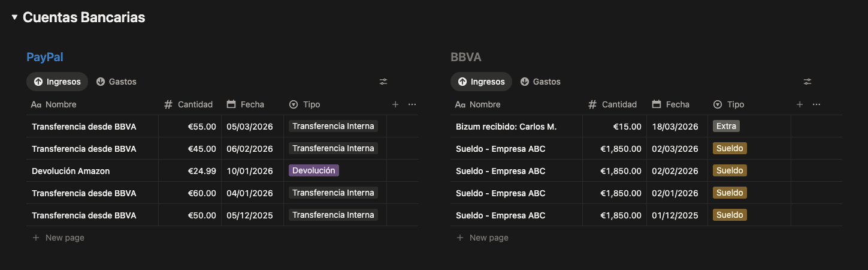Open BBVA table more options ellipsis
This screenshot has height=270, width=868.
tap(816, 104)
